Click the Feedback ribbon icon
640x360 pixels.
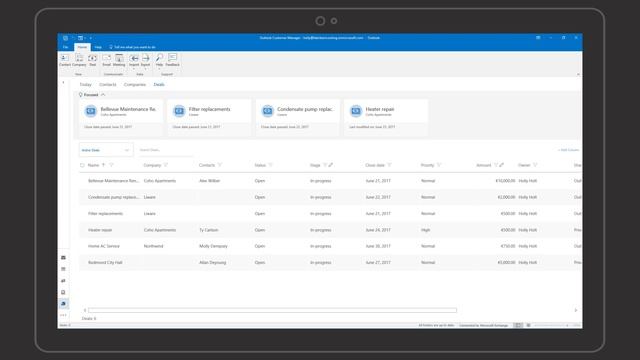(172, 60)
